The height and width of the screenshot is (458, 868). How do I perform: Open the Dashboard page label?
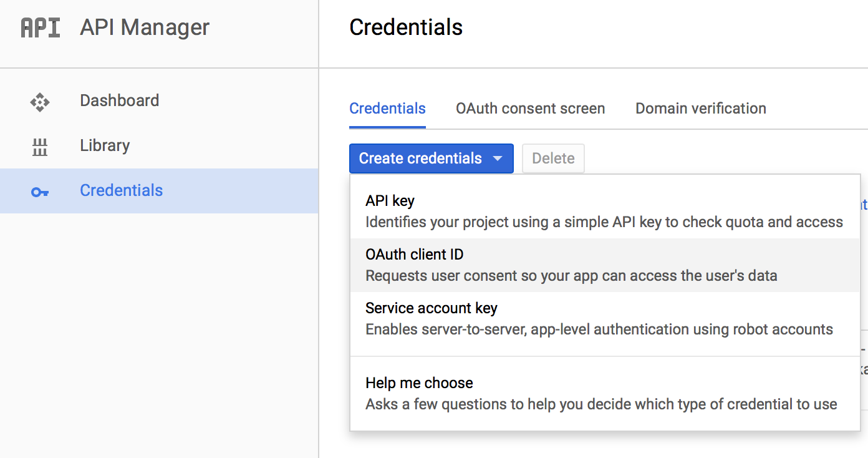coord(119,100)
